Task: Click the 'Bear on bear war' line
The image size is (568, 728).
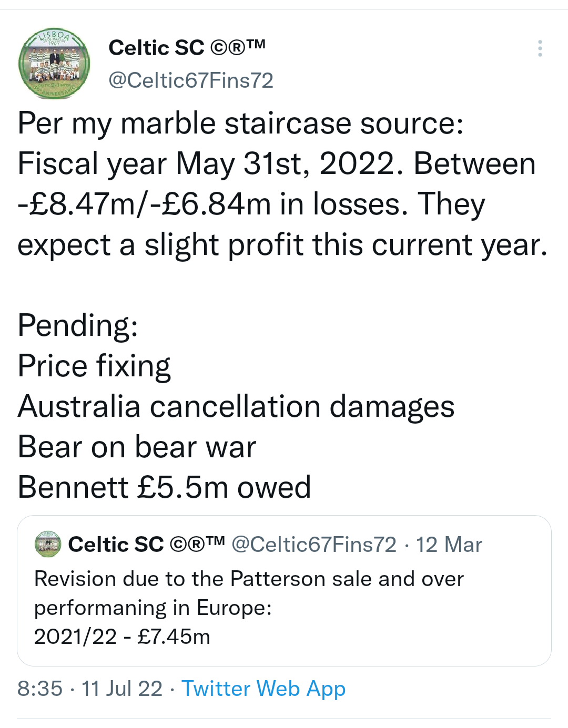Action: (x=137, y=447)
